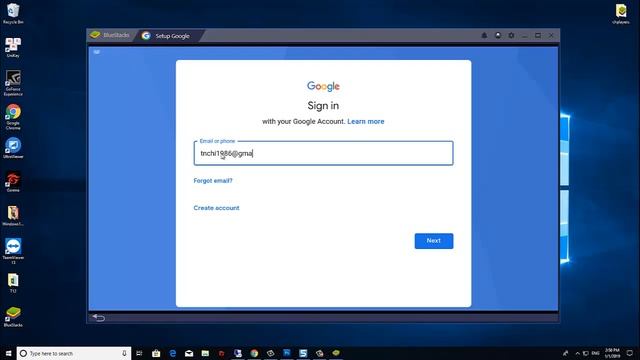Screen dimensions: 640x360
Task: Open the desktop icon at the top-right corner
Action: point(621,13)
